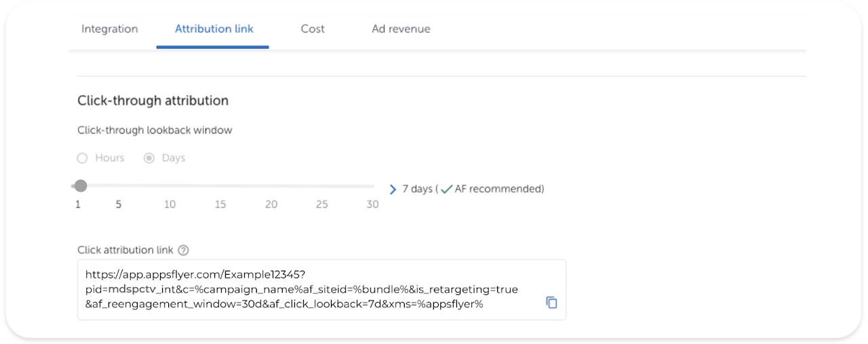Viewport: 868px width, 344px height.
Task: Open the Integration tab
Action: pos(109,29)
